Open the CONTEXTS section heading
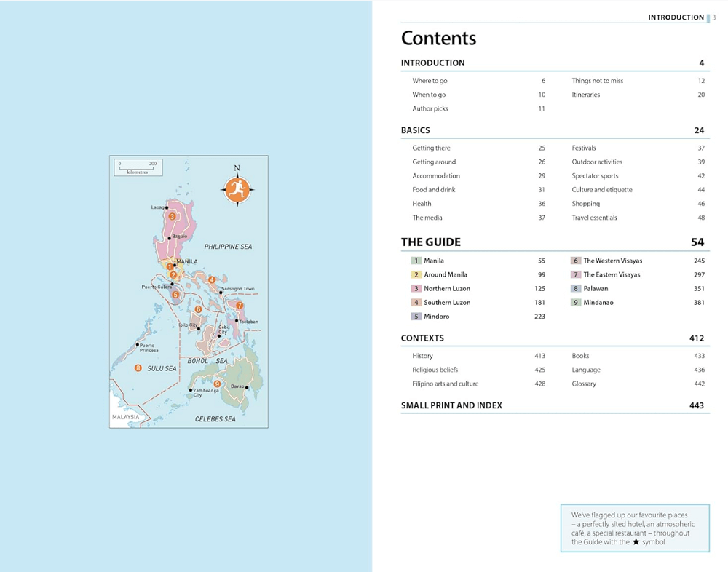 tap(422, 338)
